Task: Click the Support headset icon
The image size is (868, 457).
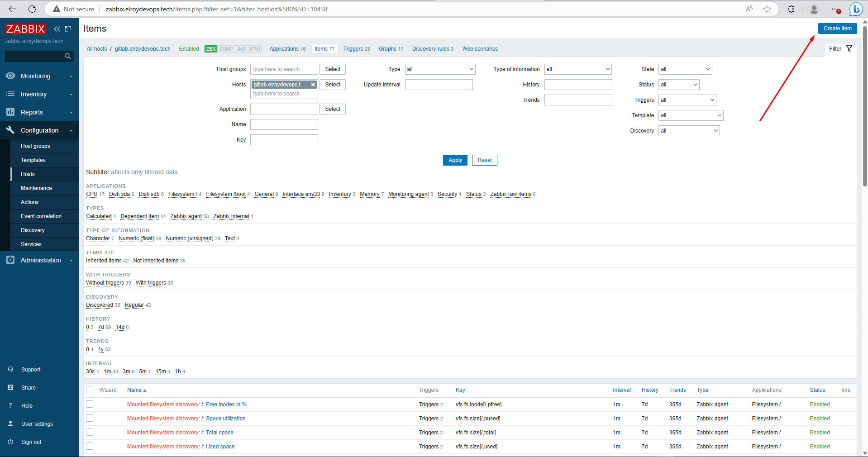Action: (10, 369)
